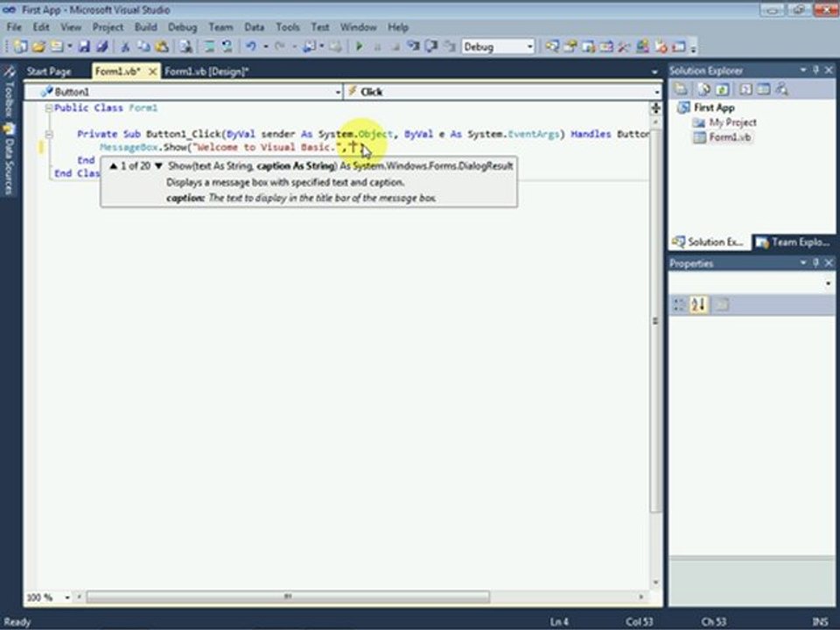The height and width of the screenshot is (630, 840).
Task: Uncomment the selected lines icon
Action: [x=227, y=46]
